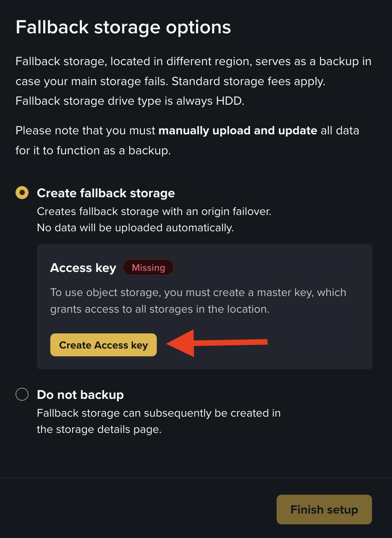This screenshot has width=392, height=538.
Task: Click 'Creates fallback storage with an origin failover' text
Action: [154, 212]
